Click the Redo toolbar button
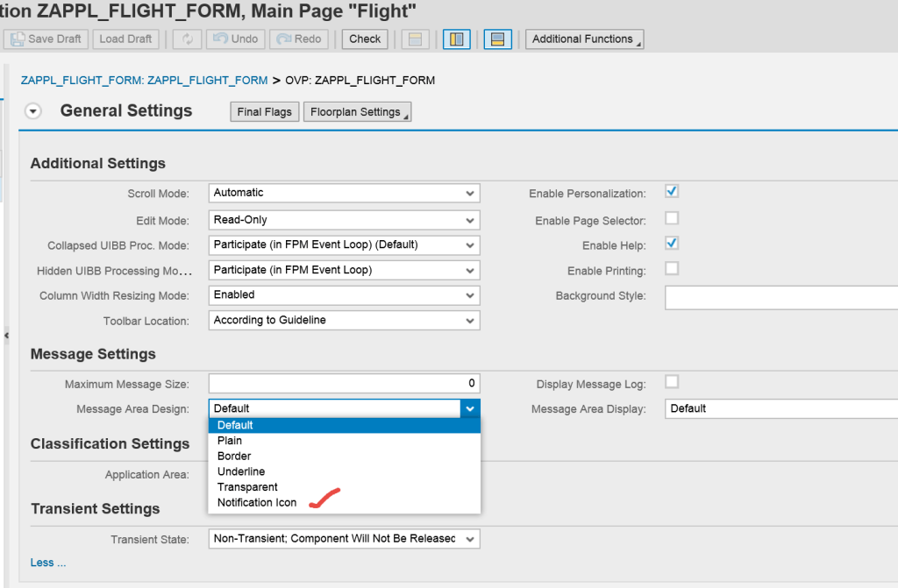 [x=299, y=39]
